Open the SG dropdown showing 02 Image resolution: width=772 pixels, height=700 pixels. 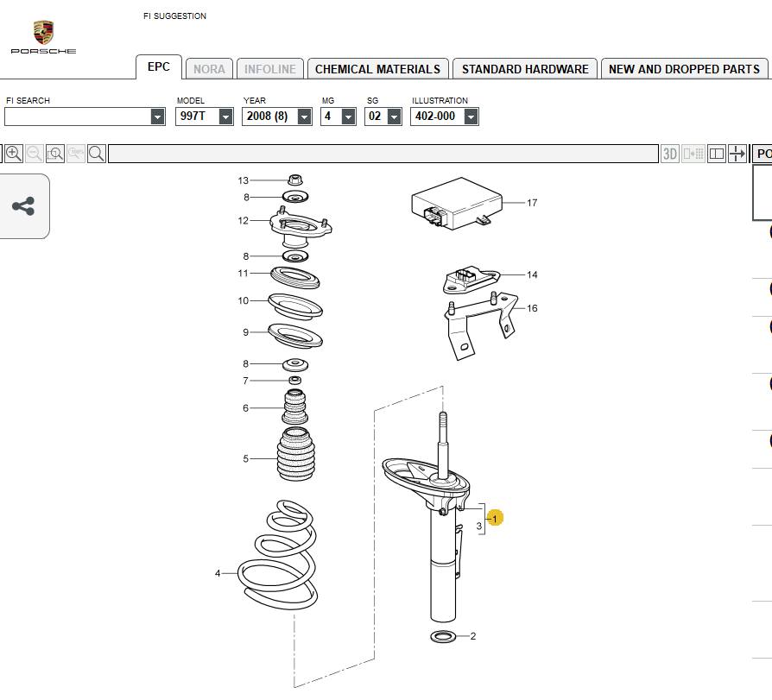394,117
